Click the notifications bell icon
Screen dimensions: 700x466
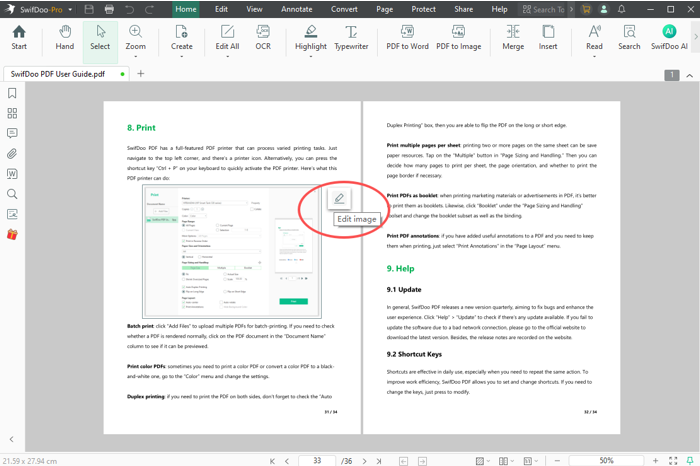point(621,9)
